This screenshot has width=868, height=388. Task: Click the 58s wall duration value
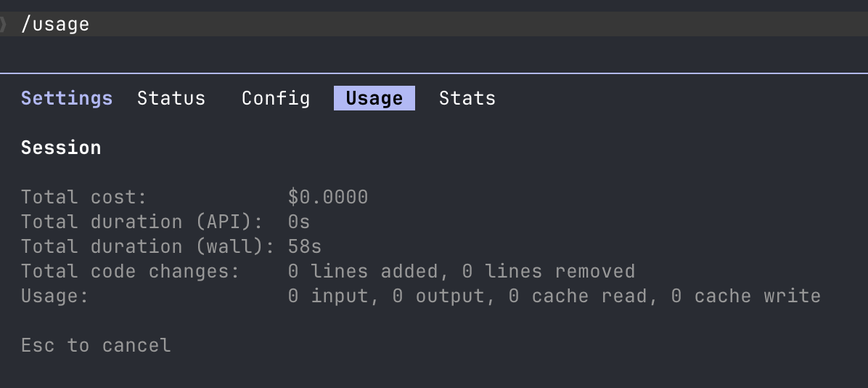coord(305,246)
